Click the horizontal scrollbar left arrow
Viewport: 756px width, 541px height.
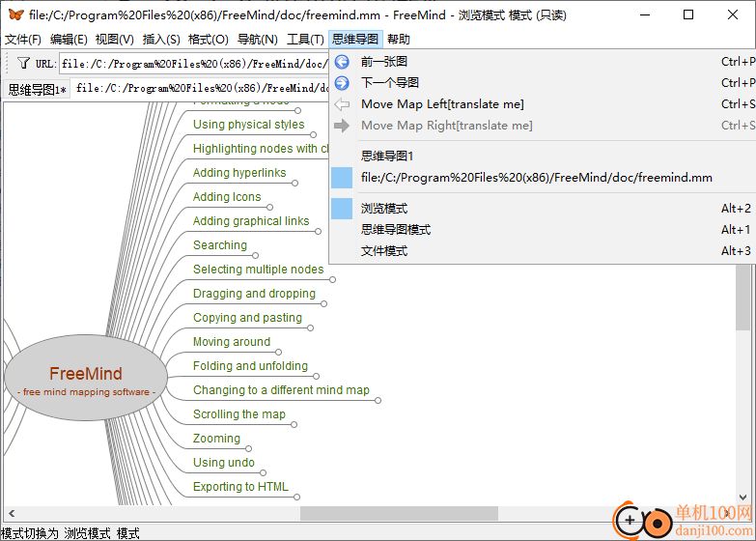[x=12, y=514]
